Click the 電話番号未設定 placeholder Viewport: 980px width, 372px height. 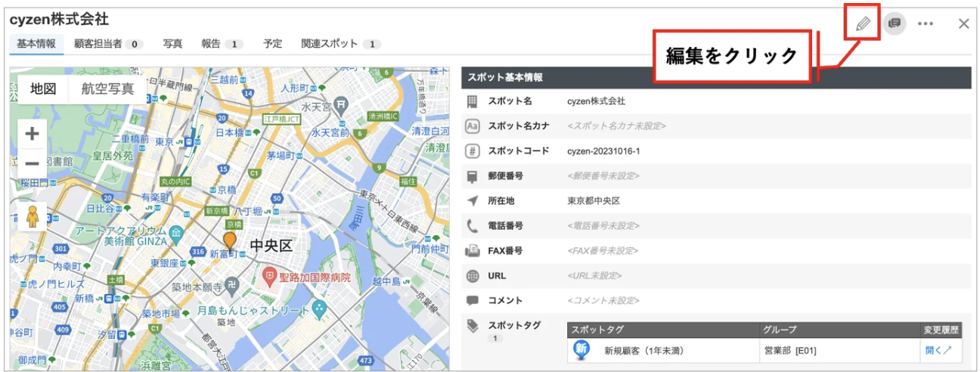coord(603,225)
